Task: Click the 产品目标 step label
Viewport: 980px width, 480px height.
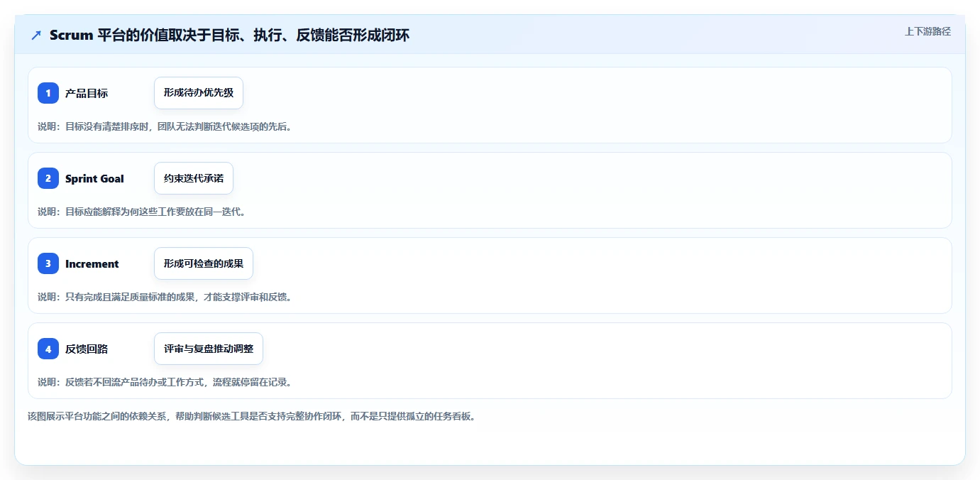Action: (x=87, y=94)
